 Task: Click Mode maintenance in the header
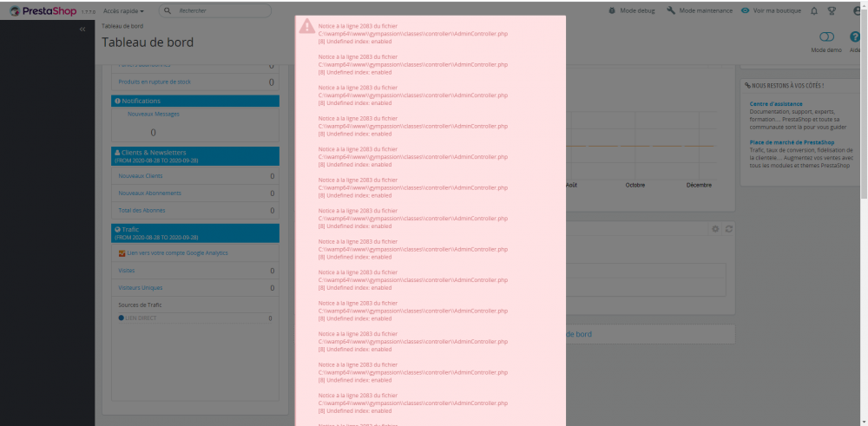pos(705,11)
